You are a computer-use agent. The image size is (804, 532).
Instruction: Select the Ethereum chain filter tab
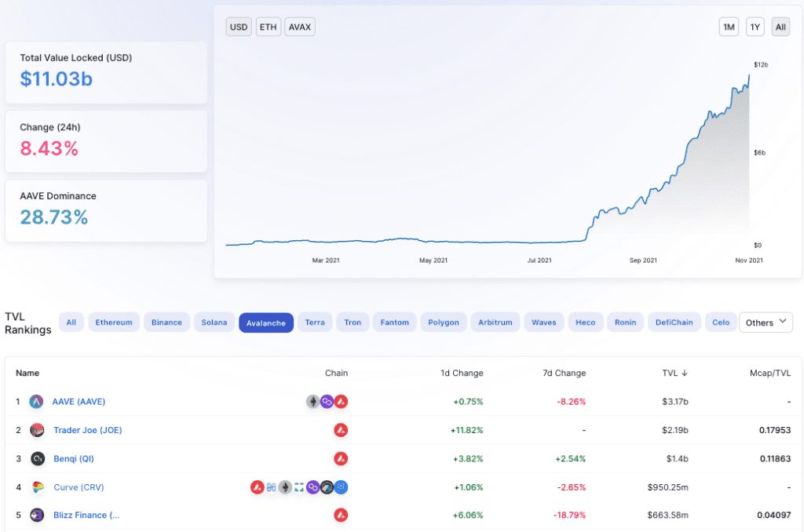[x=115, y=322]
